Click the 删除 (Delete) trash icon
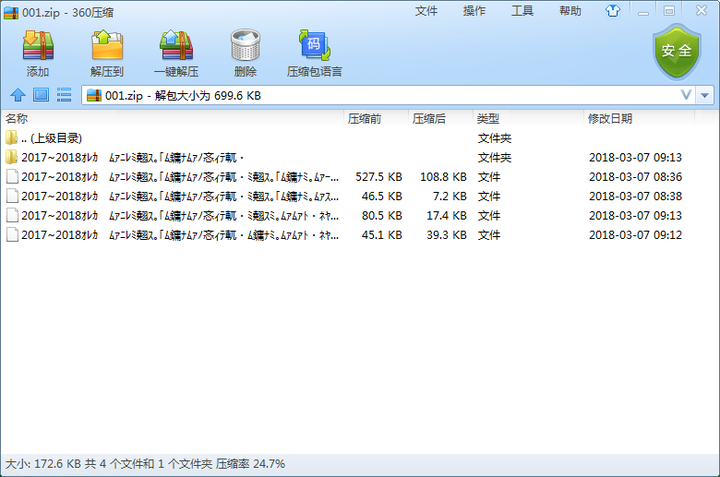This screenshot has width=720, height=477. click(246, 45)
